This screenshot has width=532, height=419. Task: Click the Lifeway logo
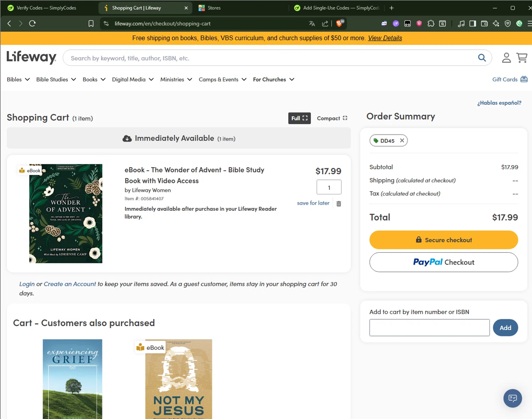tap(31, 57)
